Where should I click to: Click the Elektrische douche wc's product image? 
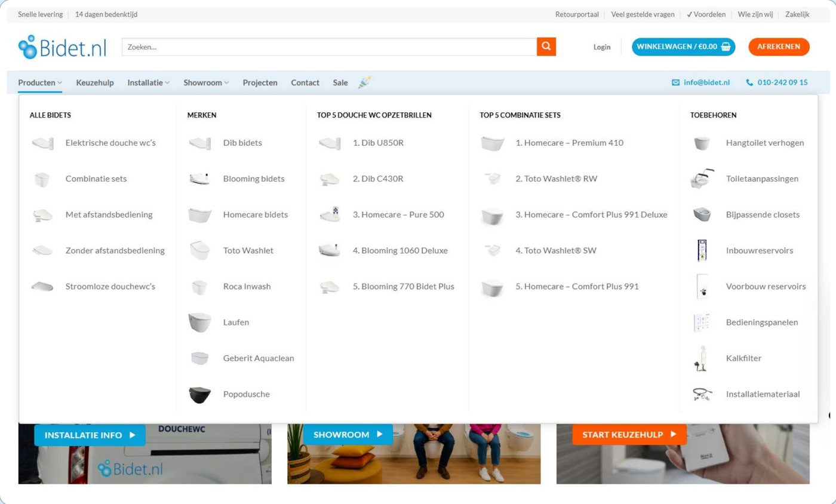(x=42, y=143)
